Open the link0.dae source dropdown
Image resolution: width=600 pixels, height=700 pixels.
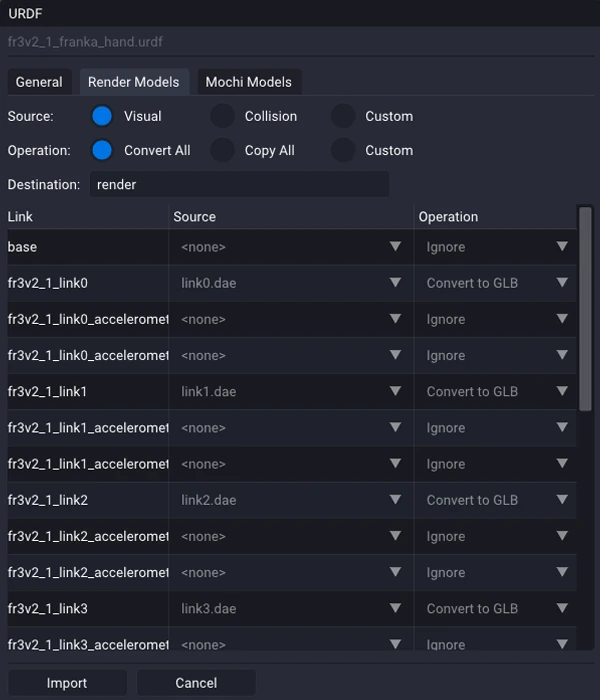(291, 283)
